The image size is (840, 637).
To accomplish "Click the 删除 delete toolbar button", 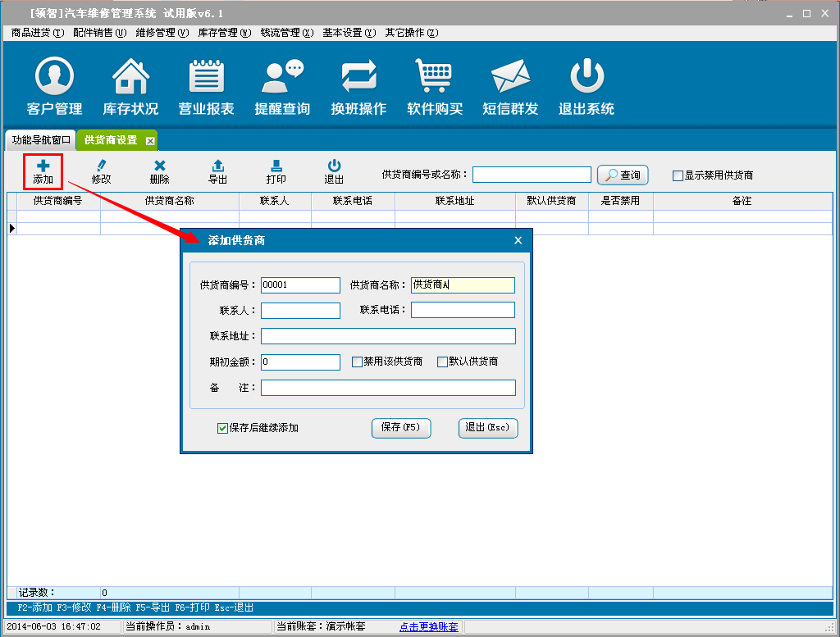I will point(160,171).
